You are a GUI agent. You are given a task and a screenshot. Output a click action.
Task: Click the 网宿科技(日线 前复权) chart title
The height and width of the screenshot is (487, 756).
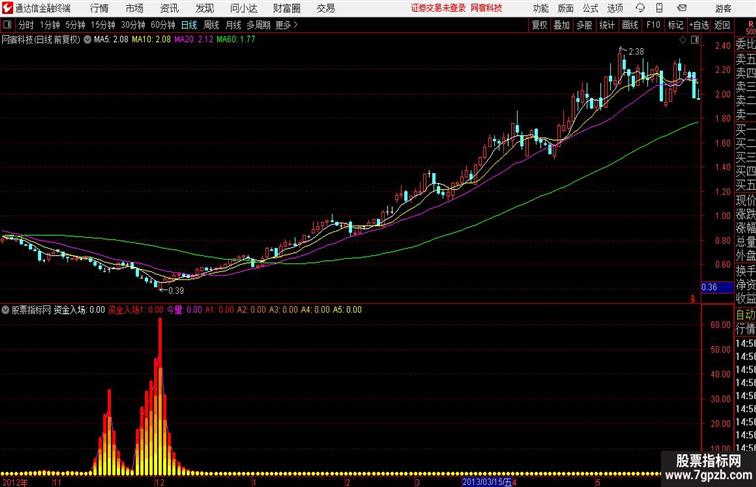(41, 40)
